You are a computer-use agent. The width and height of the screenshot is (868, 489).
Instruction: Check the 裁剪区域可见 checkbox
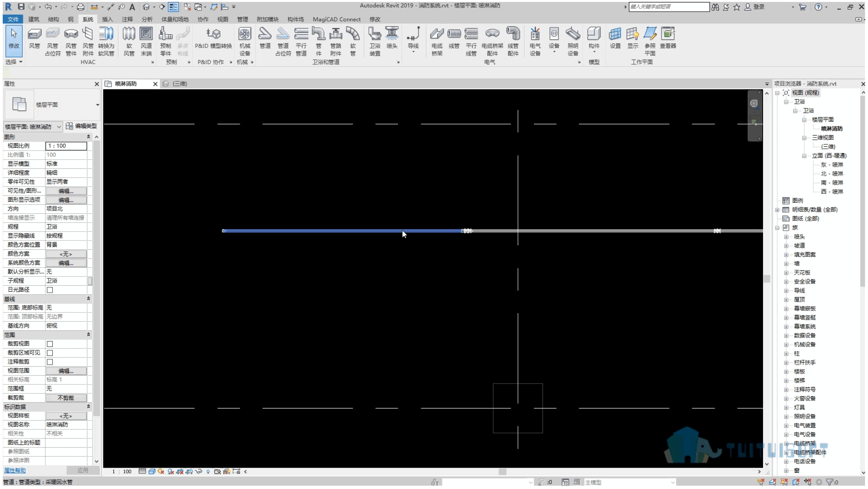pos(50,353)
